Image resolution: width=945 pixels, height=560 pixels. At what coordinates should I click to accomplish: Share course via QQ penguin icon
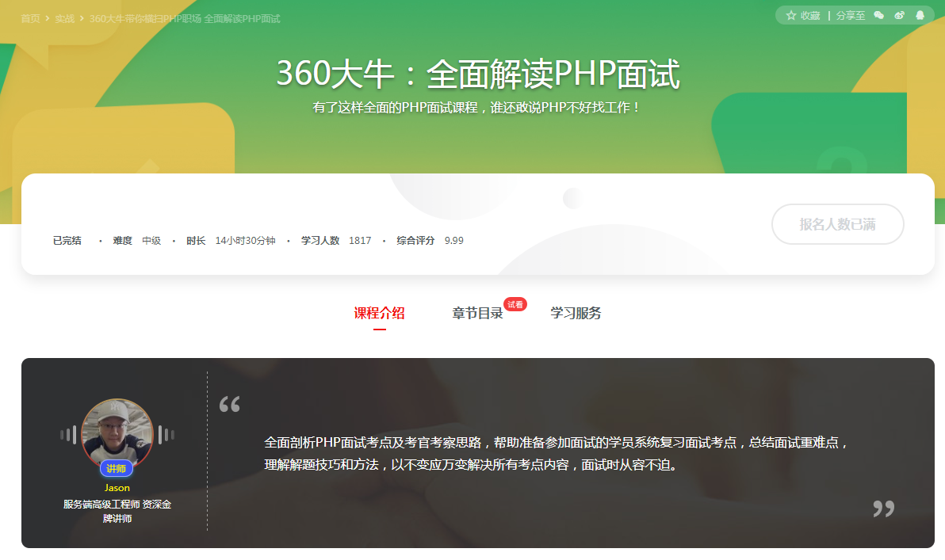tap(920, 15)
